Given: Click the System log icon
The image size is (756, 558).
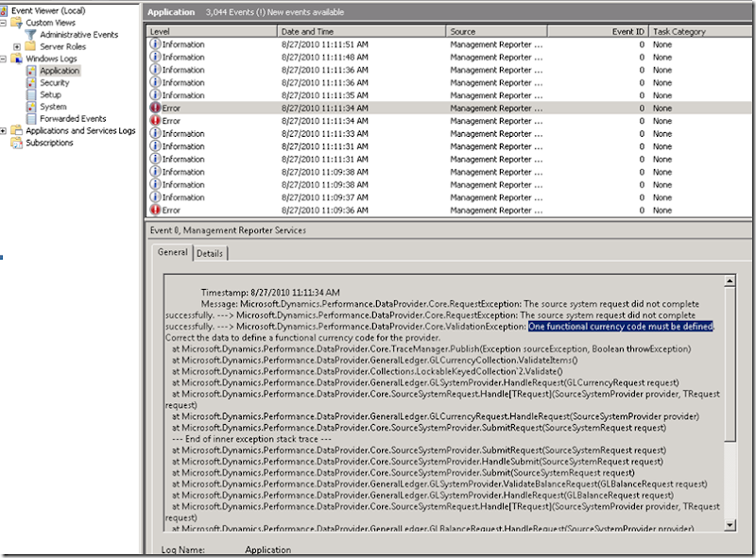Looking at the screenshot, I should click(31, 107).
